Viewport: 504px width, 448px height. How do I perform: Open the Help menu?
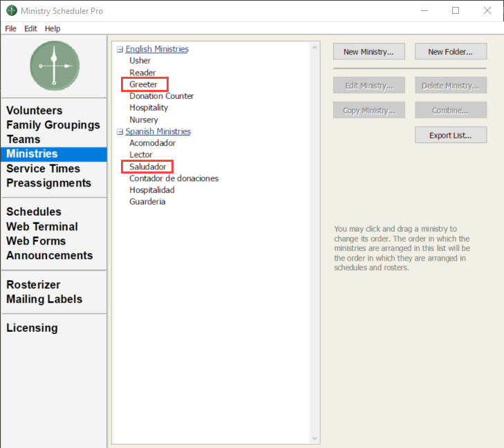[x=53, y=28]
